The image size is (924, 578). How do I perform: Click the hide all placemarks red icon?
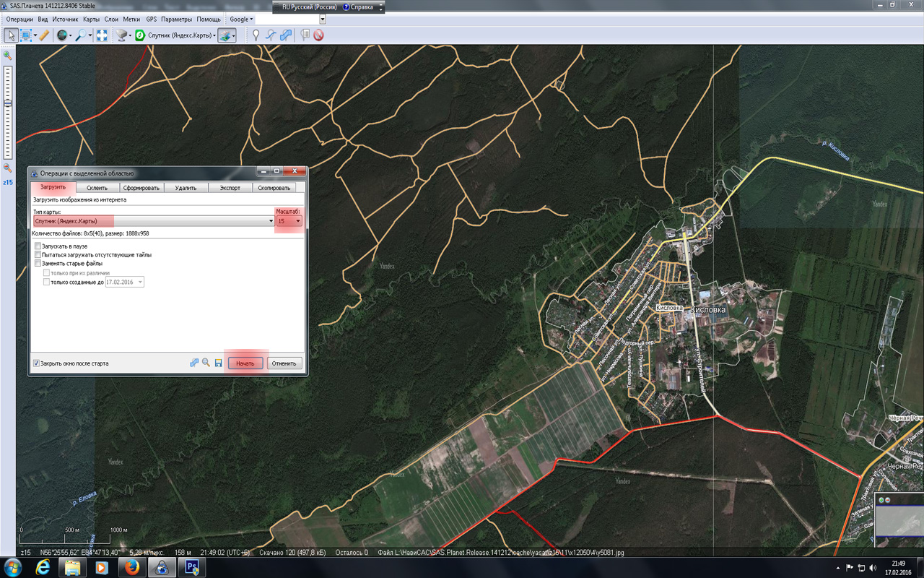point(318,35)
